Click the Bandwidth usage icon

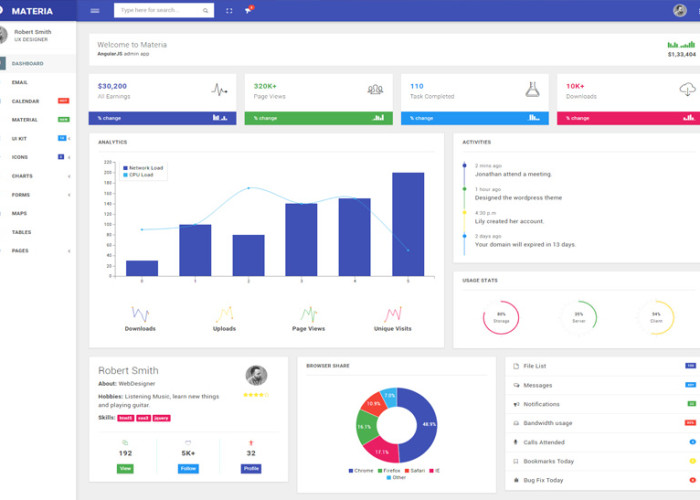(x=516, y=423)
